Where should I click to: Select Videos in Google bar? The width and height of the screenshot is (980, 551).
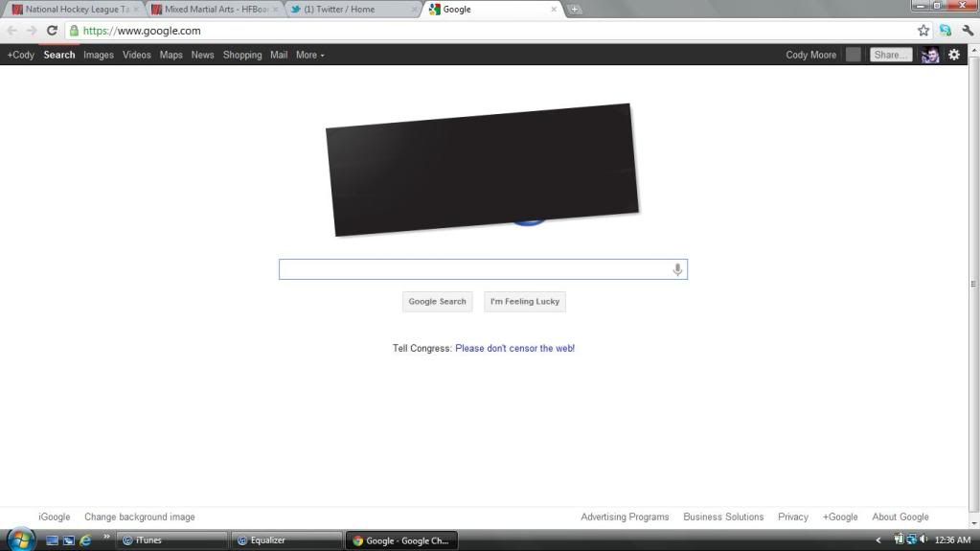point(136,55)
